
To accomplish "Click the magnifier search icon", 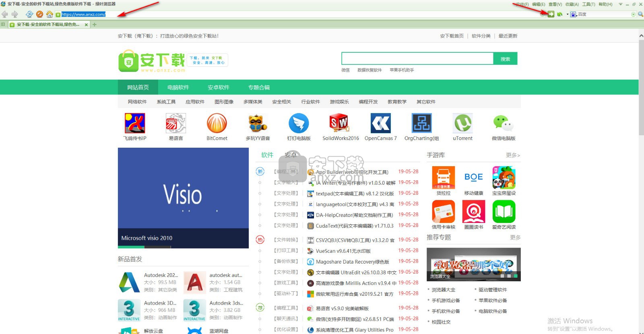I will [640, 14].
